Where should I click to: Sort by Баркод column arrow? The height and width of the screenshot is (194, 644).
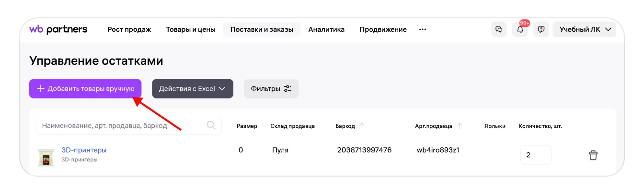362,126
